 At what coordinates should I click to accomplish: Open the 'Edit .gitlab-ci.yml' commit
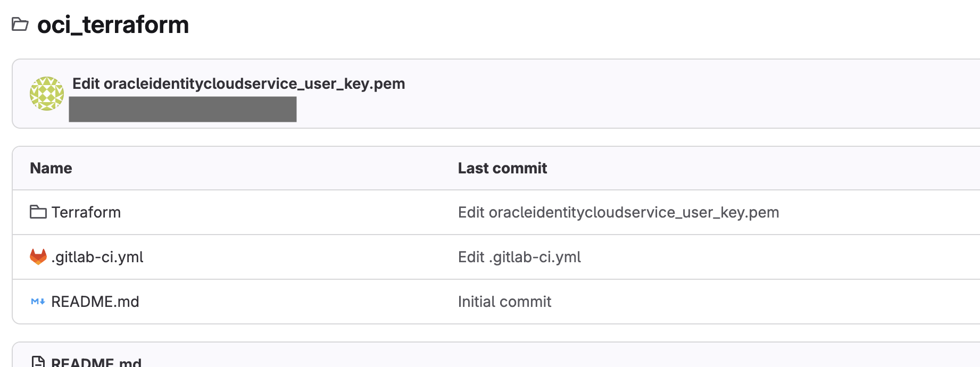click(519, 257)
